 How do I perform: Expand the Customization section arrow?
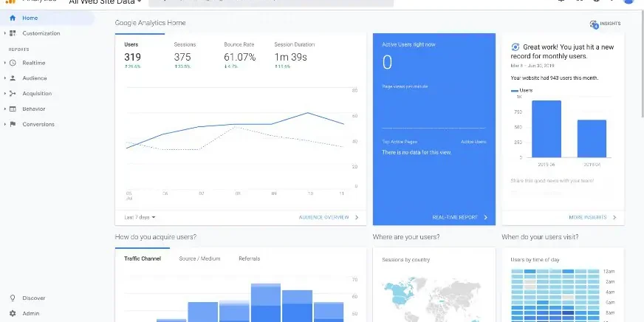coord(5,33)
